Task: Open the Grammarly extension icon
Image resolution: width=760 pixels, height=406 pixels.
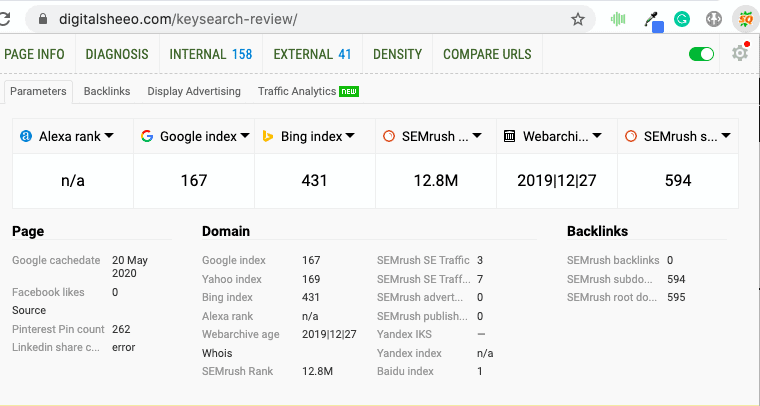Action: [682, 19]
